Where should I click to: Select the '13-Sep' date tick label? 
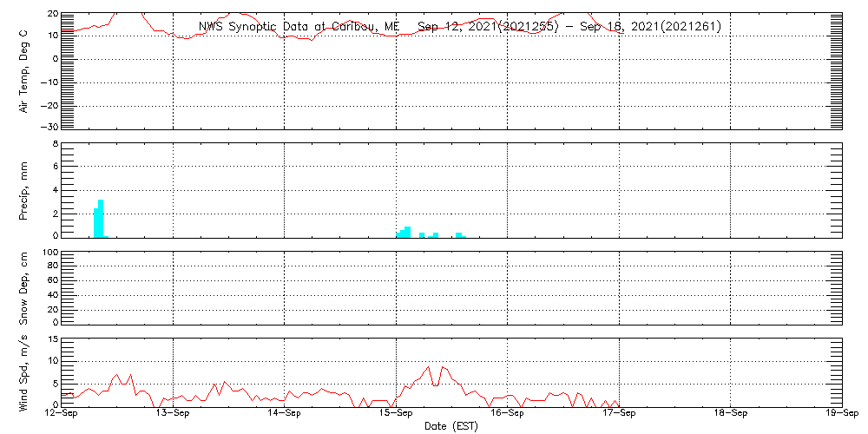point(173,413)
